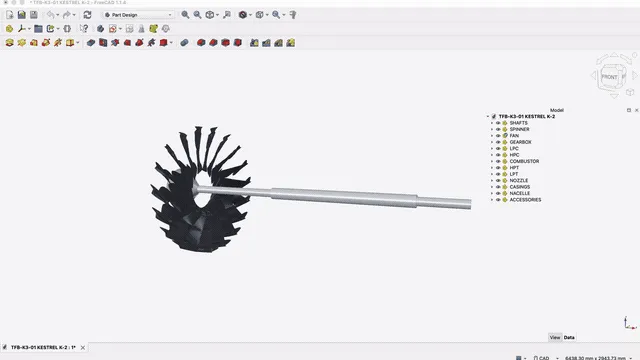
Task: Click the Boolean operation icon
Action: [x=184, y=42]
